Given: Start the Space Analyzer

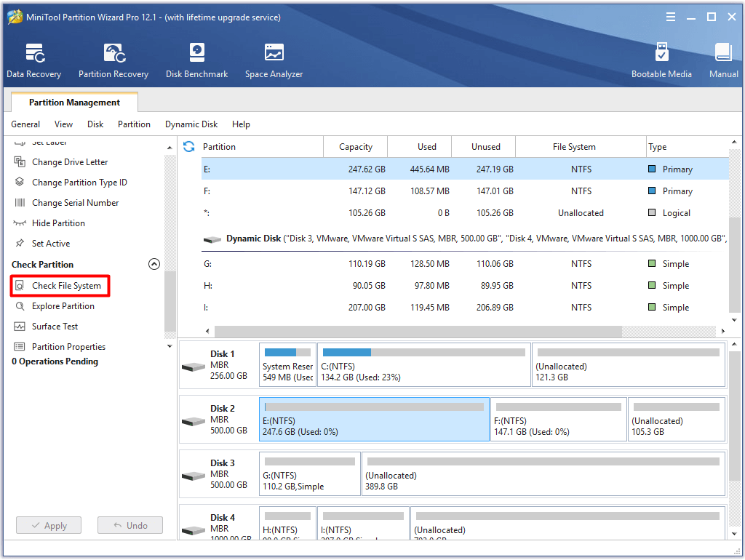Looking at the screenshot, I should 274,60.
